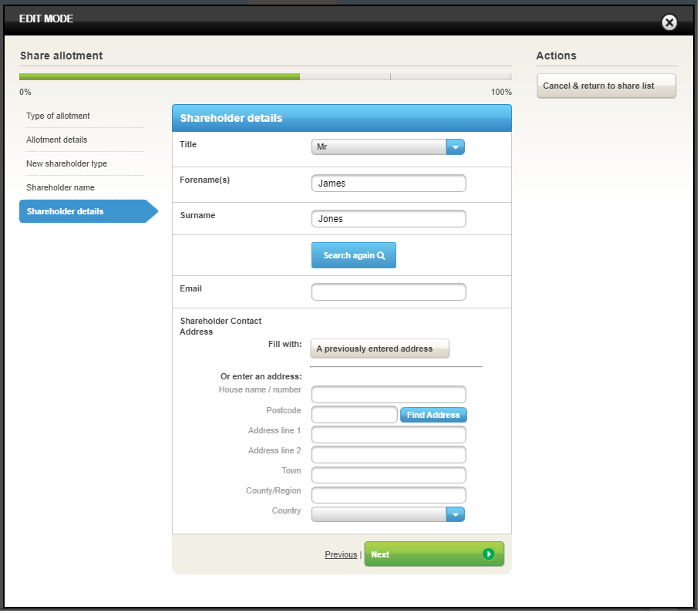Follow the Previous link

341,554
